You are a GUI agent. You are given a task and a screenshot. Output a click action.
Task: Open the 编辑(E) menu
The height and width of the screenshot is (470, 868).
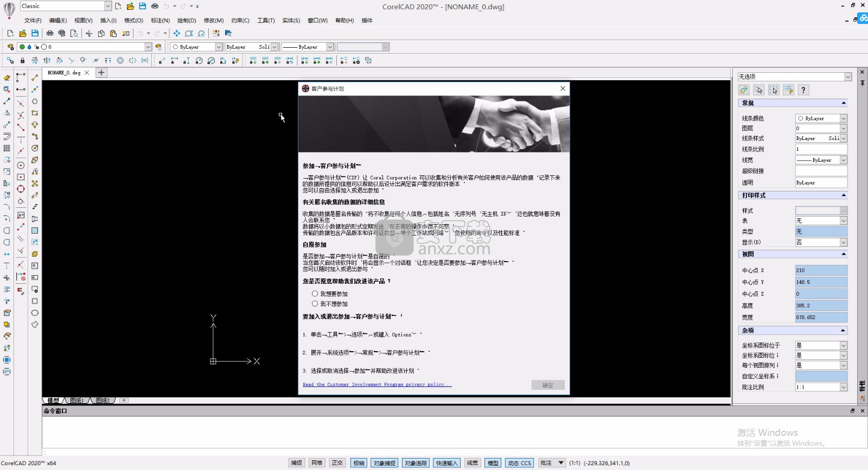click(58, 21)
